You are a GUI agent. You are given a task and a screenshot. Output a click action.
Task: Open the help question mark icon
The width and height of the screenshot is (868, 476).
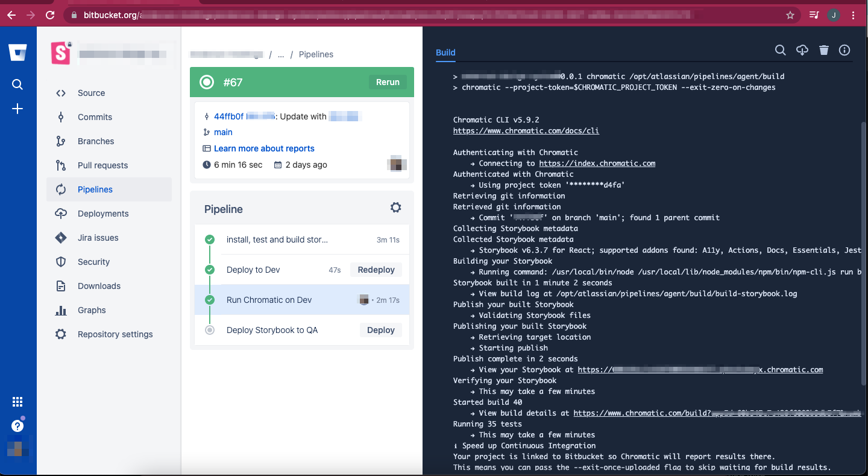click(x=17, y=426)
